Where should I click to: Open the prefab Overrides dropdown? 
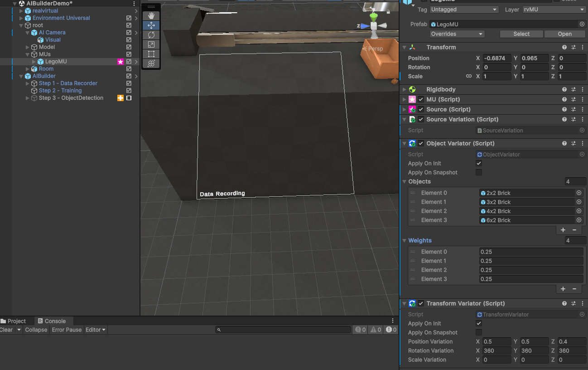(457, 34)
